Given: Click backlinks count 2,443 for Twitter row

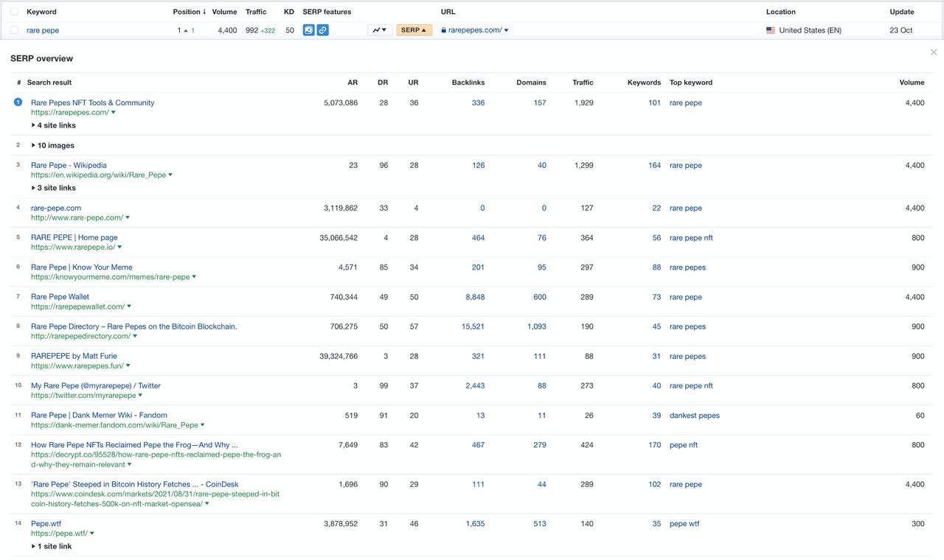Looking at the screenshot, I should (x=475, y=385).
